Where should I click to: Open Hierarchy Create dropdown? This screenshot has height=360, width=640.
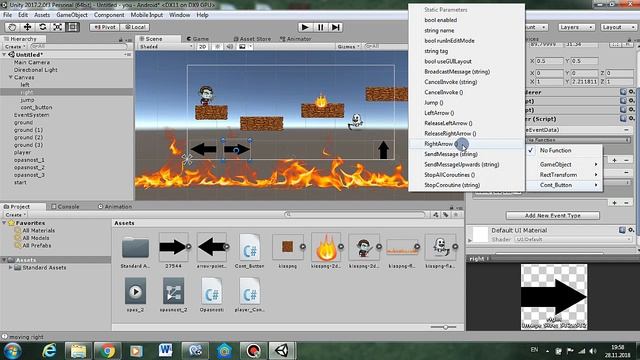pyautogui.click(x=15, y=47)
